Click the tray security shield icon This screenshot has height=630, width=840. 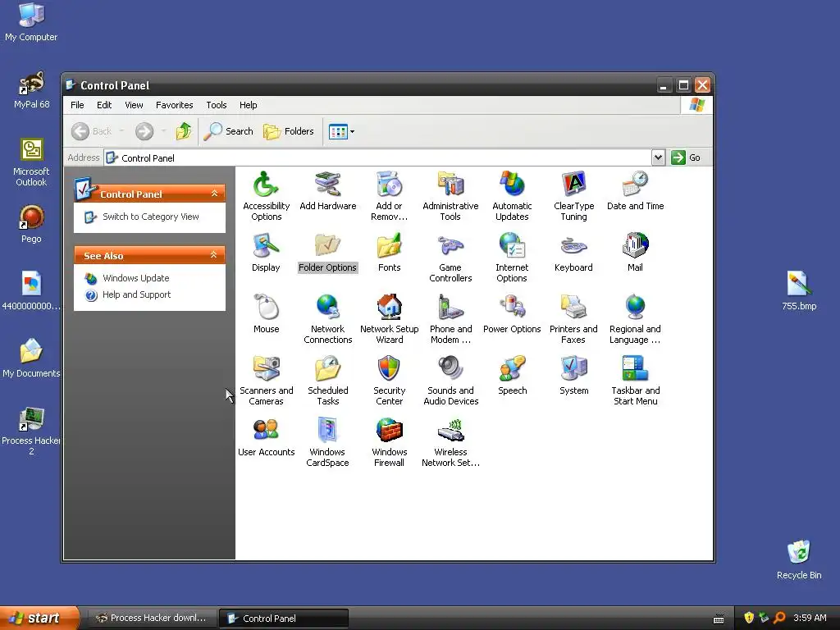pos(748,618)
